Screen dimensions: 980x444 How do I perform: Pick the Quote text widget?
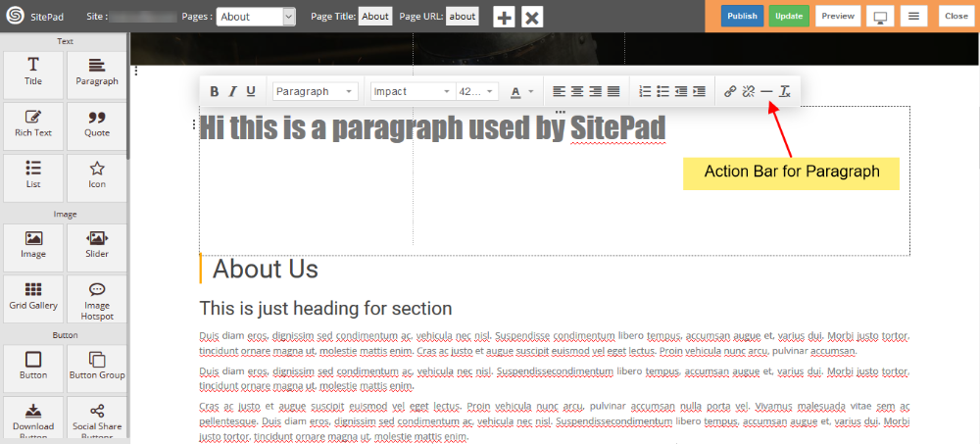click(97, 123)
